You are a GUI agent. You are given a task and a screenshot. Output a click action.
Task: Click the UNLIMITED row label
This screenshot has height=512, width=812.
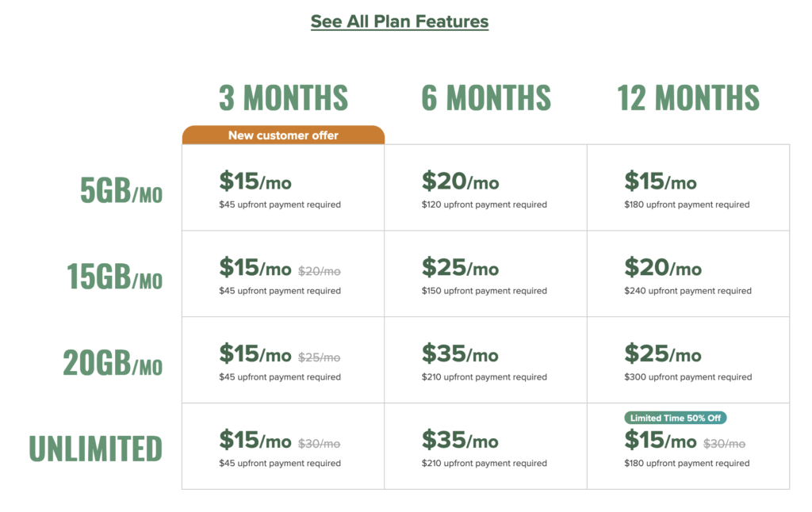point(96,449)
